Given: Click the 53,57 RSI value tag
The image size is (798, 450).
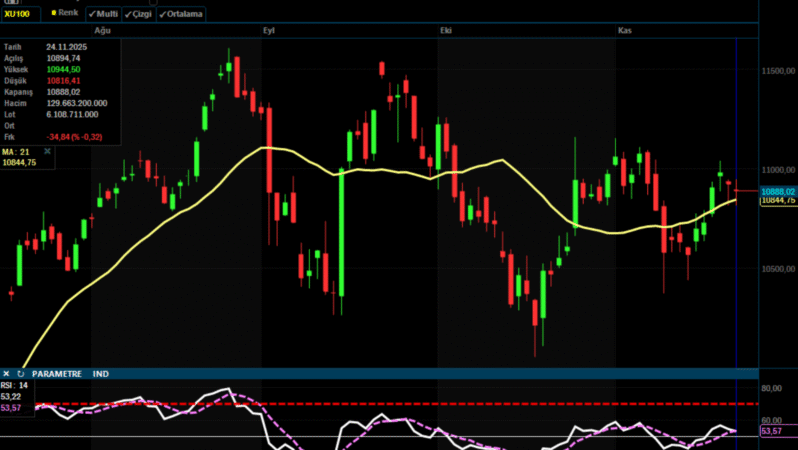Looking at the screenshot, I should 771,431.
